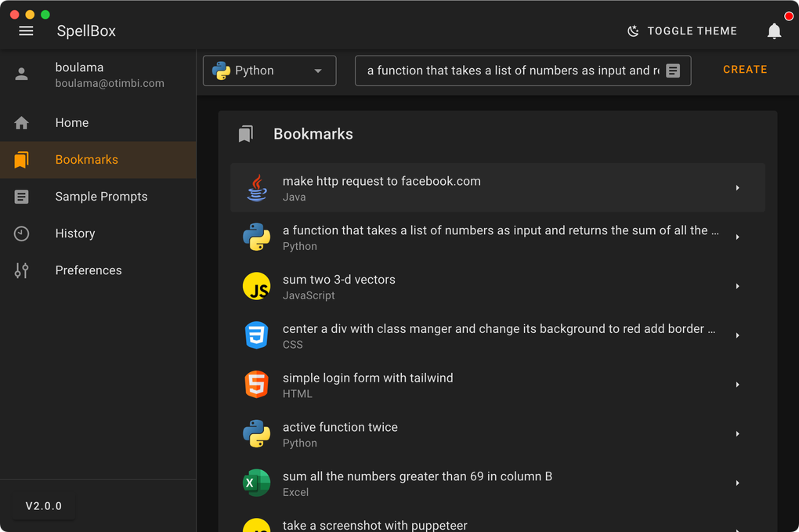
Task: Click the Preferences sliders icon
Action: pyautogui.click(x=21, y=270)
